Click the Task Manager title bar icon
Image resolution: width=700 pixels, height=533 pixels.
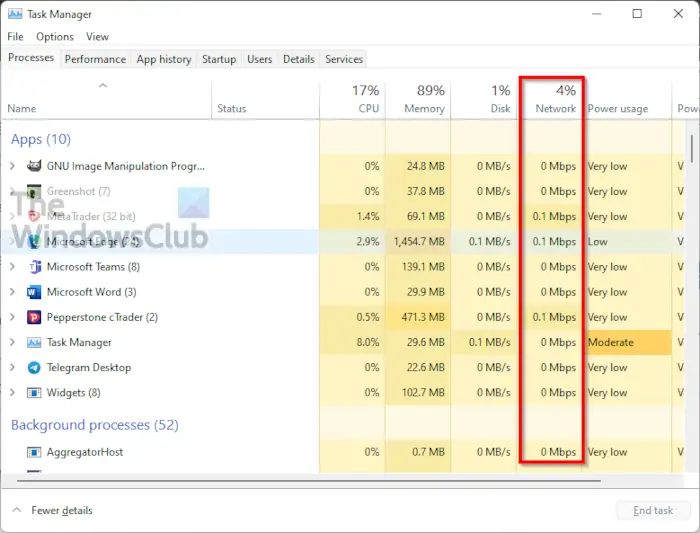click(15, 14)
